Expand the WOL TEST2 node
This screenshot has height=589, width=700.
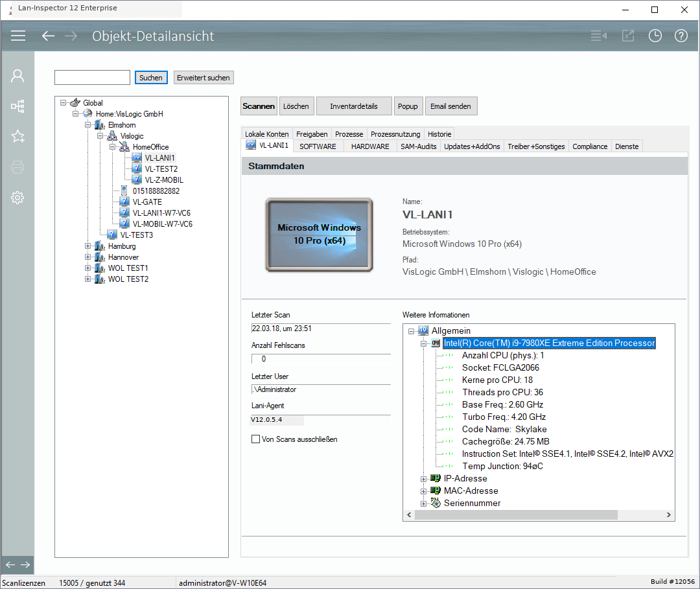88,279
